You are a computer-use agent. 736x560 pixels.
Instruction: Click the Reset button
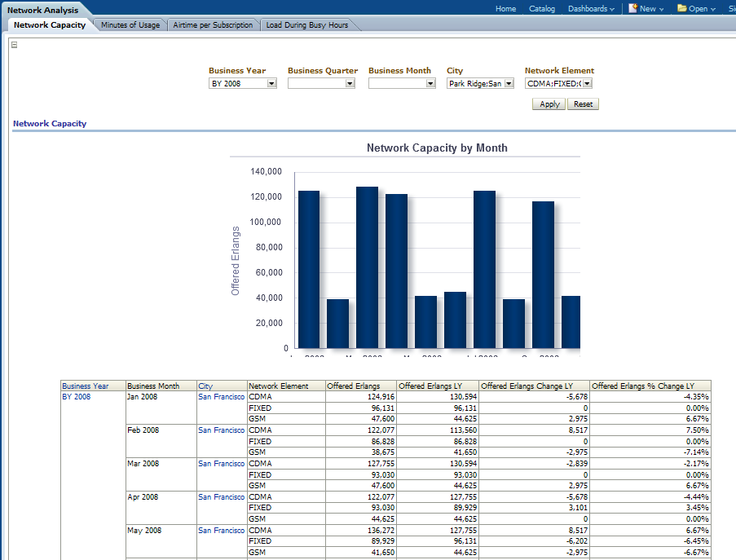[583, 104]
